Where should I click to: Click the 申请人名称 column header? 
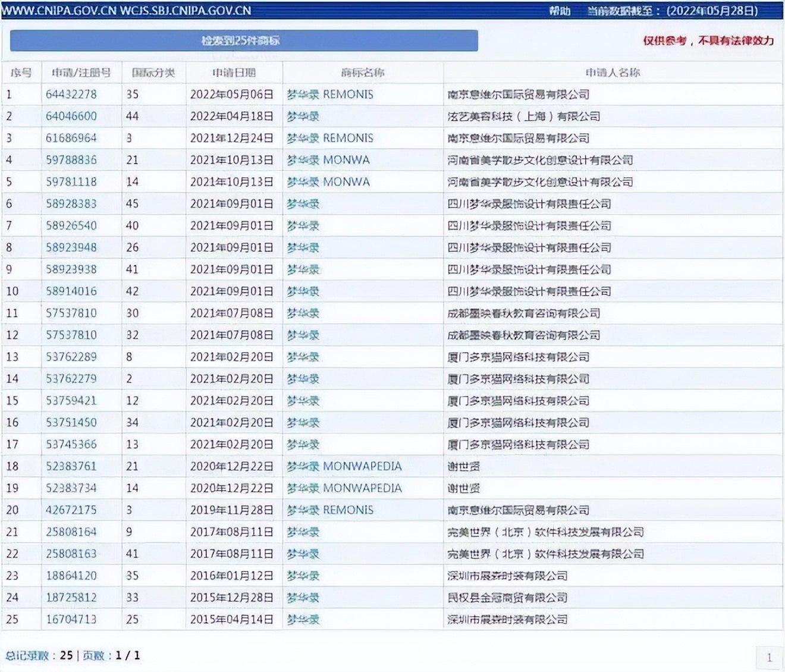pyautogui.click(x=613, y=73)
